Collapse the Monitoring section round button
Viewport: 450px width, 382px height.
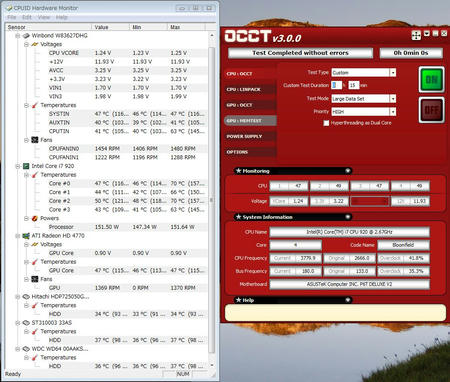348,171
